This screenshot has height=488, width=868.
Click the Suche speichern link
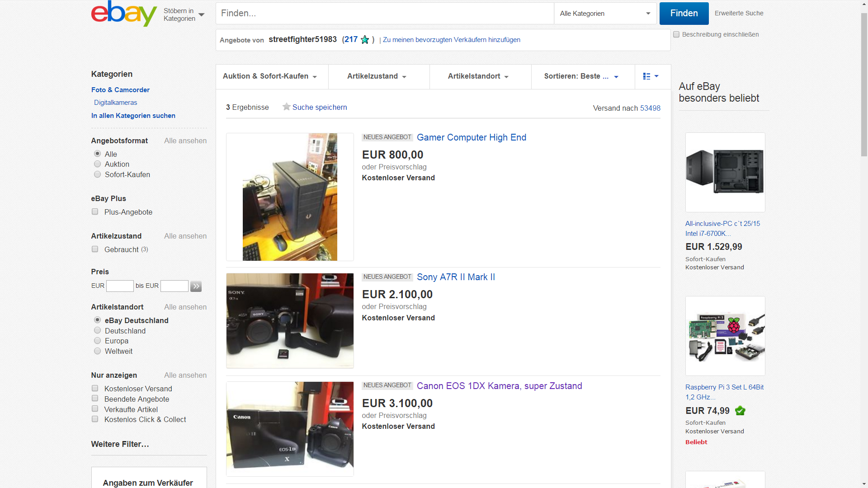[x=320, y=107]
